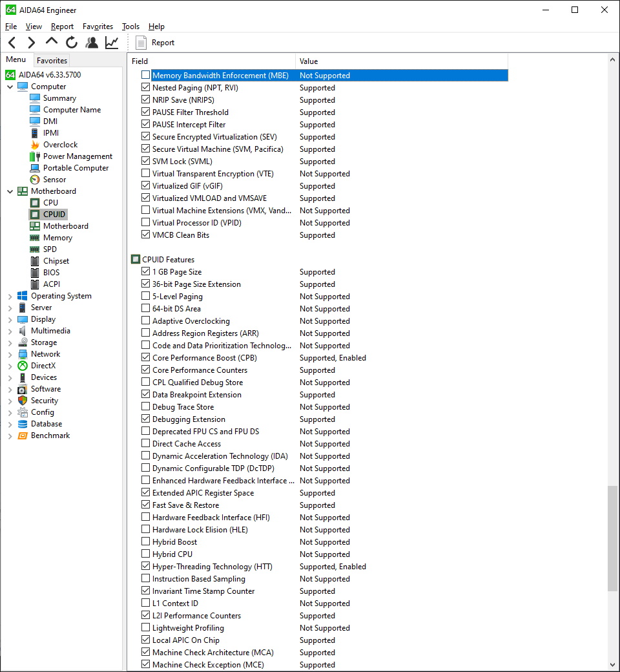
Task: Expand the Network tree node
Action: point(10,355)
